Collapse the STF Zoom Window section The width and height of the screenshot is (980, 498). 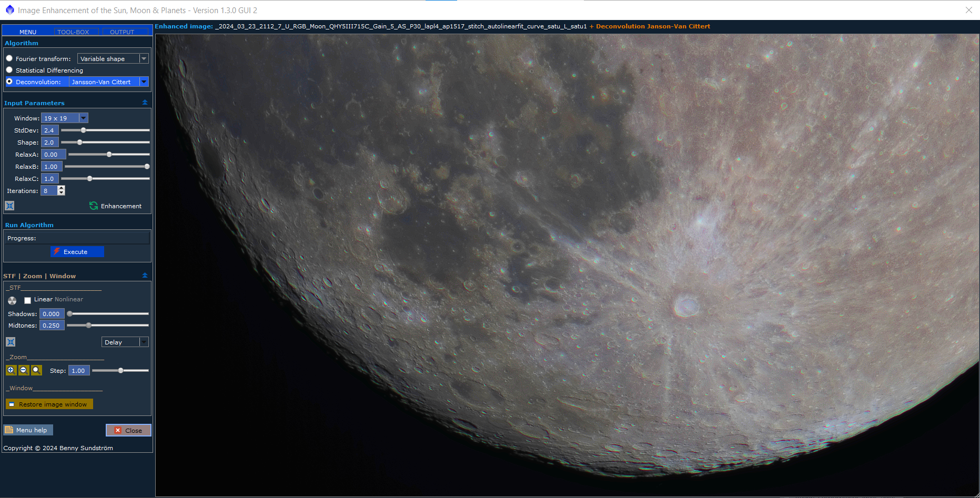(x=145, y=276)
